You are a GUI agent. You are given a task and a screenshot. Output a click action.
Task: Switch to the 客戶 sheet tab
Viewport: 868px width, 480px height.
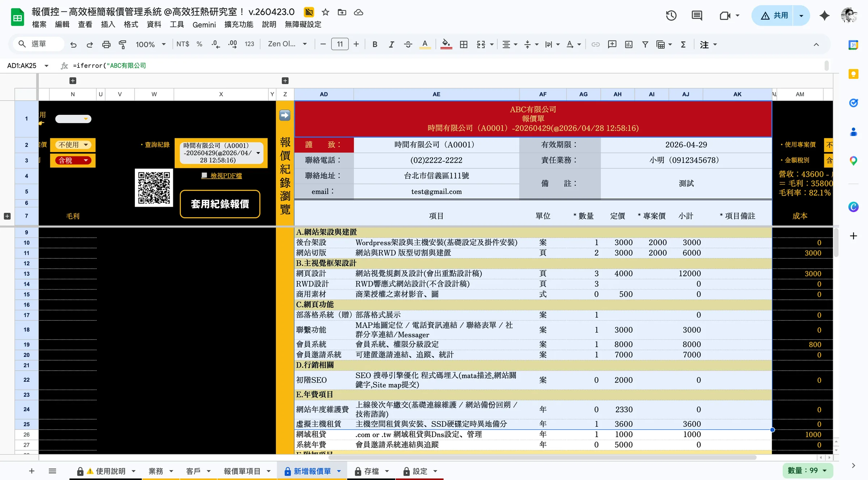pos(198,471)
